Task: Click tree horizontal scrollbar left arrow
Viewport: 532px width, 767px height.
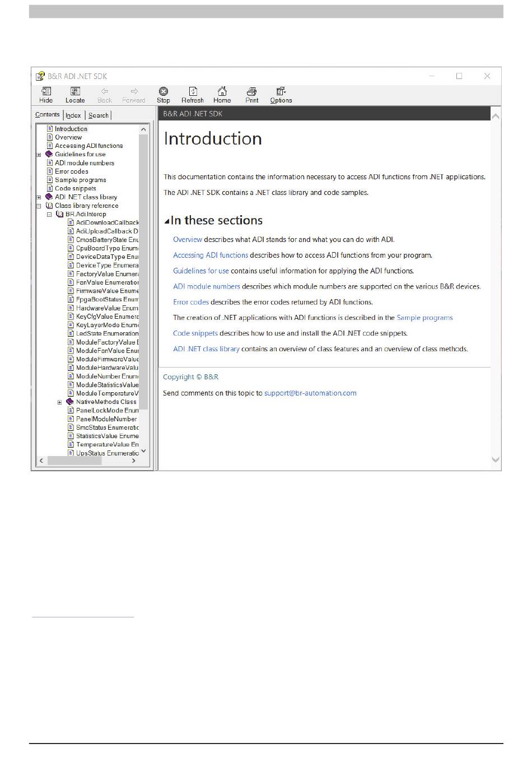Action: [41, 461]
